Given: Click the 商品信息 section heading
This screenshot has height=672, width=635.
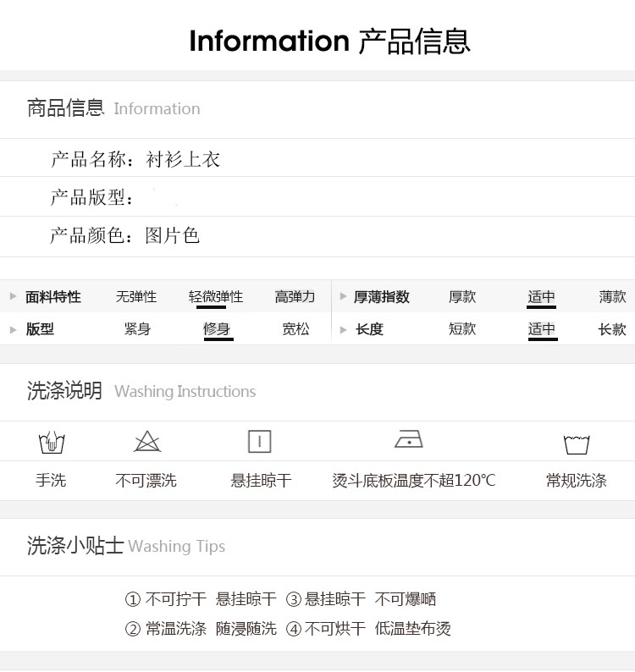Looking at the screenshot, I should 65,107.
